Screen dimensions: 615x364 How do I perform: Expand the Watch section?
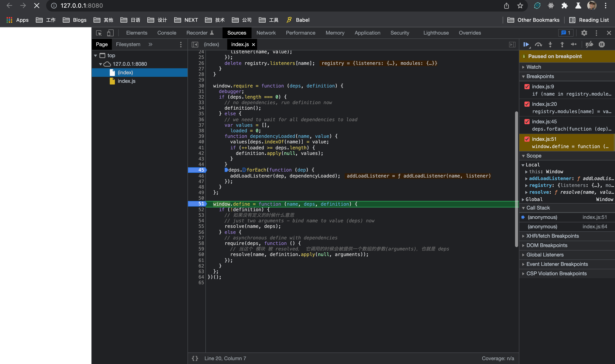point(533,67)
